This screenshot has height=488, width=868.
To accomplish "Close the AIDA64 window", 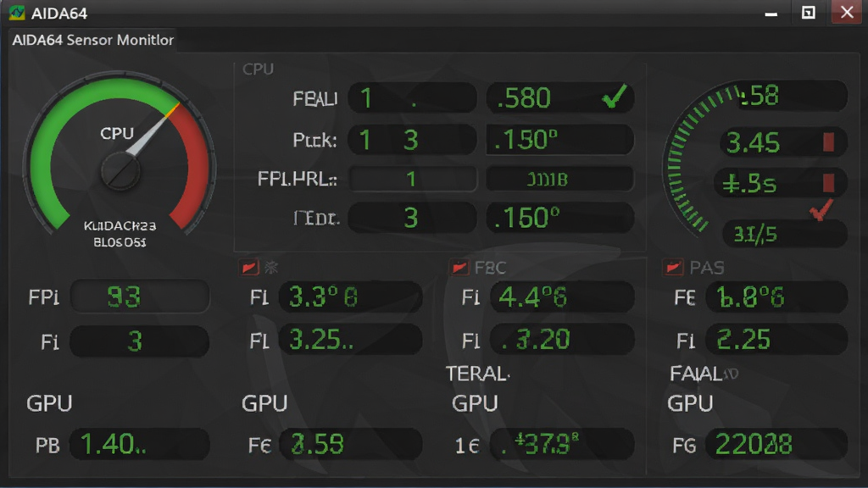I will click(x=847, y=12).
